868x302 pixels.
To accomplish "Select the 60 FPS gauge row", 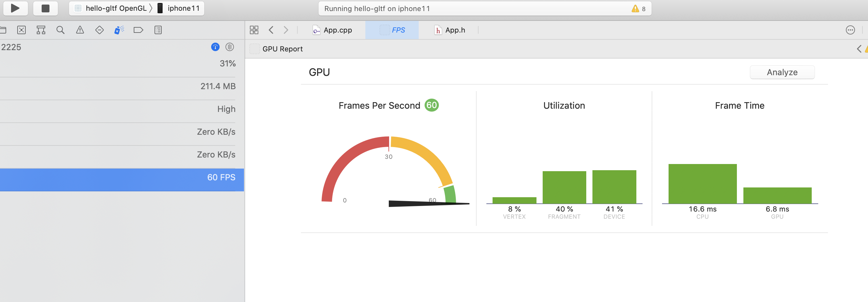I will tap(122, 177).
